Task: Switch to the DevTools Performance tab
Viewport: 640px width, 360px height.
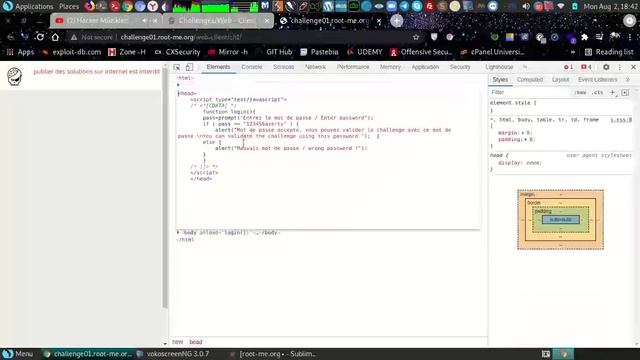Action: coord(353,67)
